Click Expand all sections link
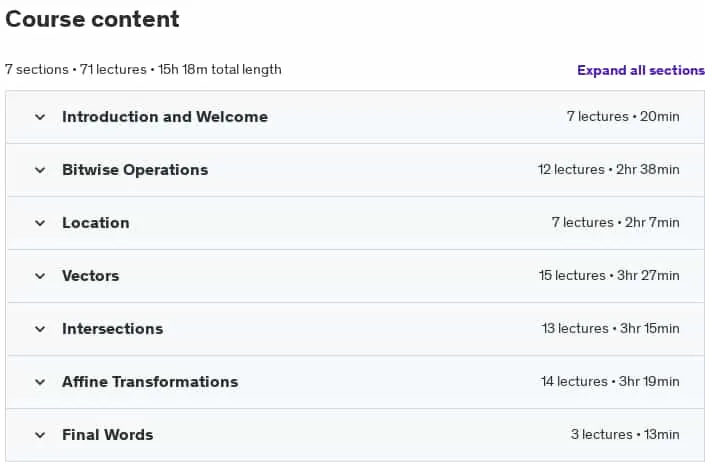This screenshot has width=705, height=462. [x=641, y=71]
